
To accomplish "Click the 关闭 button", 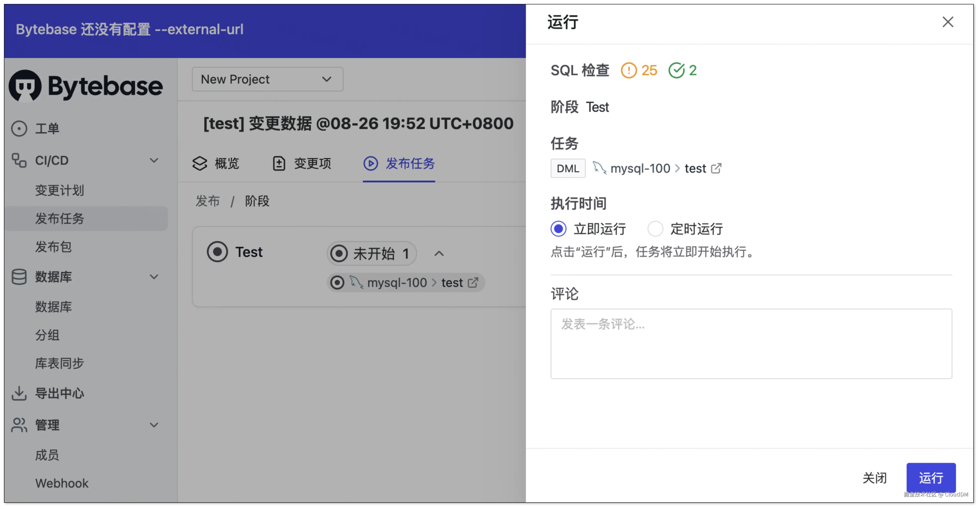I will (x=874, y=477).
